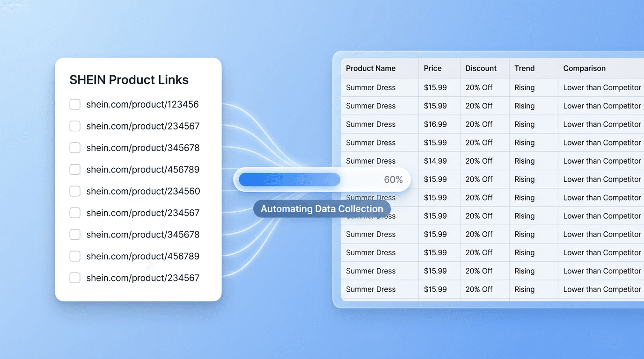Check the shein.com/product/123456 checkbox
Image resolution: width=644 pixels, height=359 pixels.
click(x=75, y=104)
